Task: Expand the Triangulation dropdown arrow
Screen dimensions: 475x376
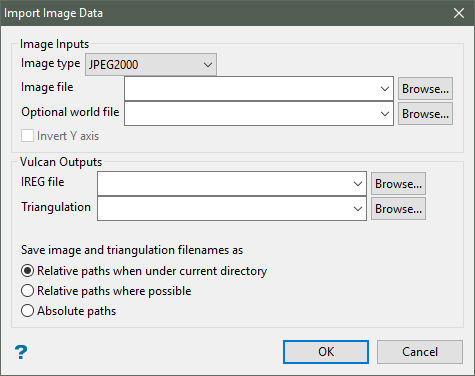Action: pyautogui.click(x=358, y=209)
